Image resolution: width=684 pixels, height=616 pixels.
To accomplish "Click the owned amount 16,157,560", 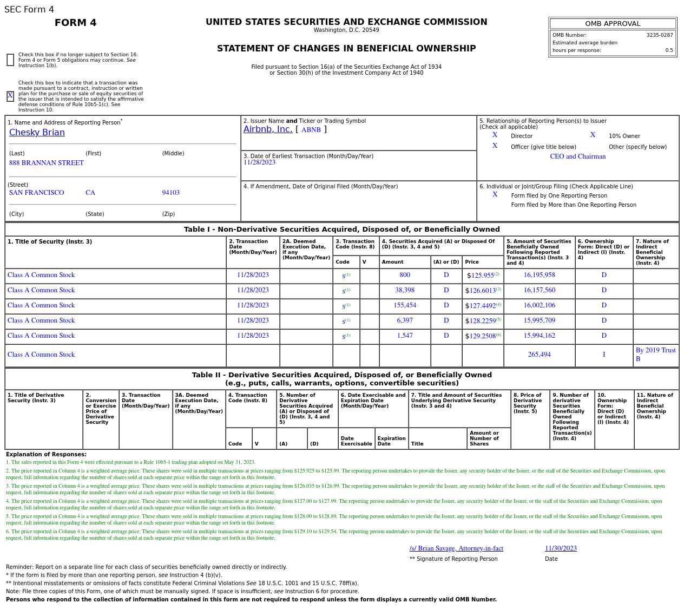I will coord(540,290).
